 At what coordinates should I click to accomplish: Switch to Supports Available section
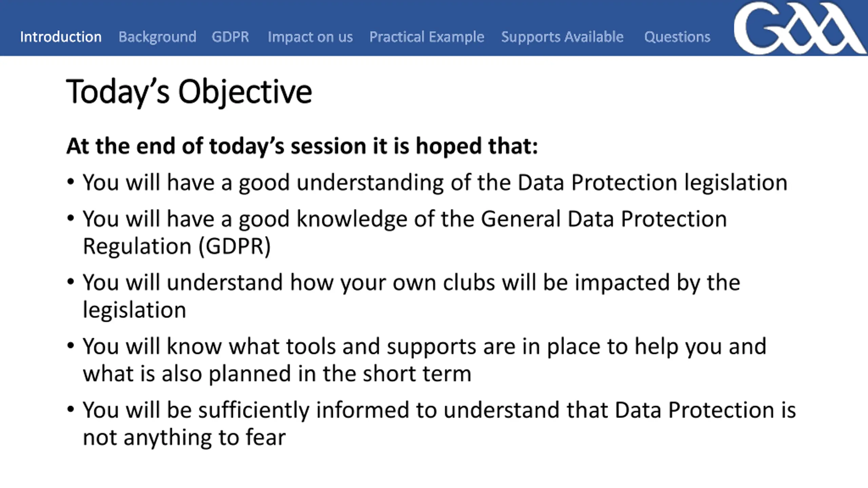(x=562, y=37)
